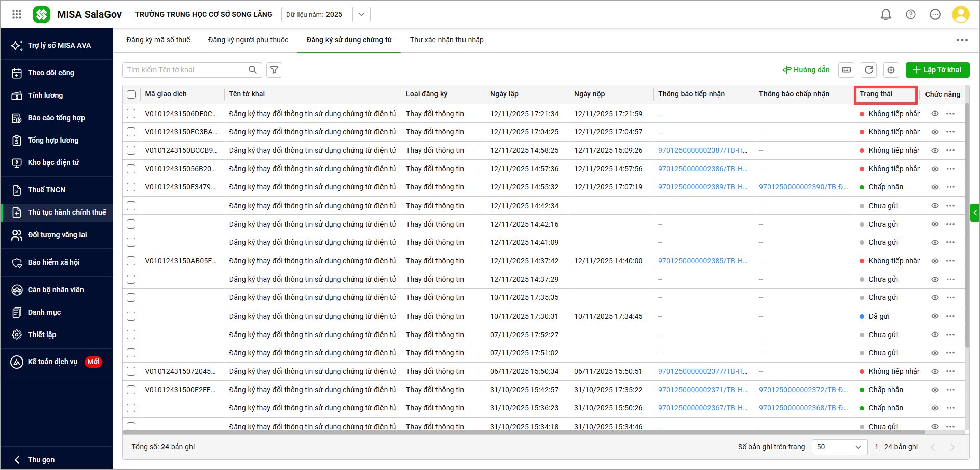Click the chat feedback bubble icon
This screenshot has width=980, height=470.
click(935, 14)
